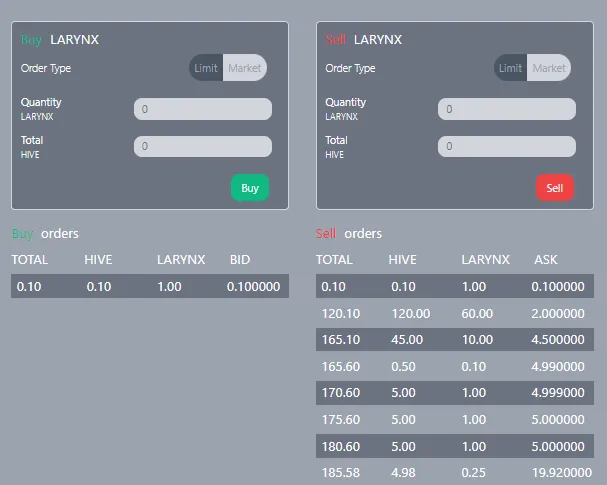Click the 45.00 HIVE cell in sell orders
607x485 pixels.
point(407,339)
